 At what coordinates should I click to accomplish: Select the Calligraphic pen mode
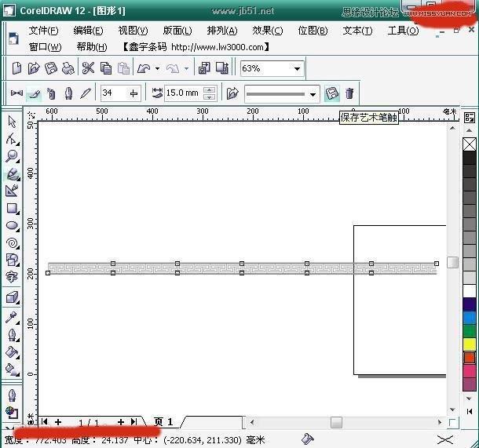click(x=69, y=93)
